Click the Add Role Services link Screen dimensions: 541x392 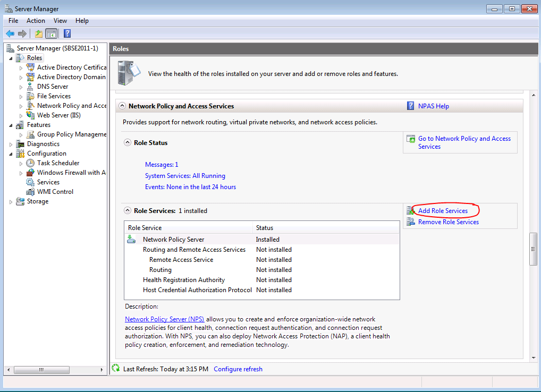443,211
